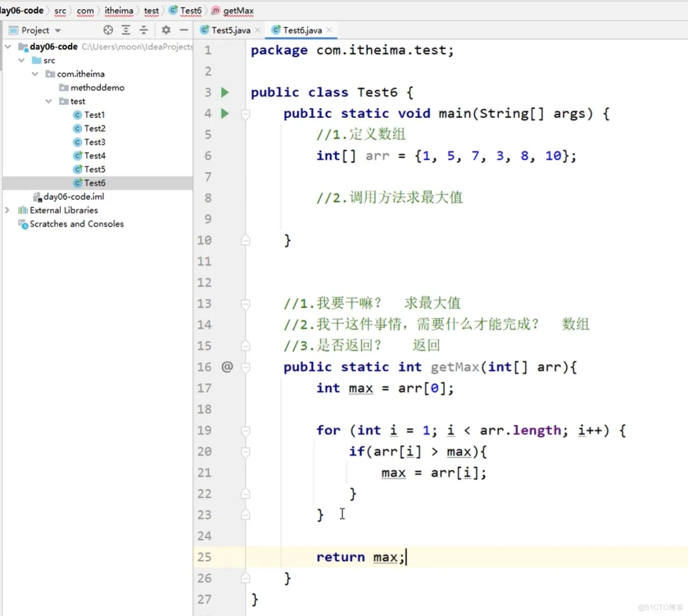Click Test3 class icon in project tree
The height and width of the screenshot is (616, 688).
(78, 142)
